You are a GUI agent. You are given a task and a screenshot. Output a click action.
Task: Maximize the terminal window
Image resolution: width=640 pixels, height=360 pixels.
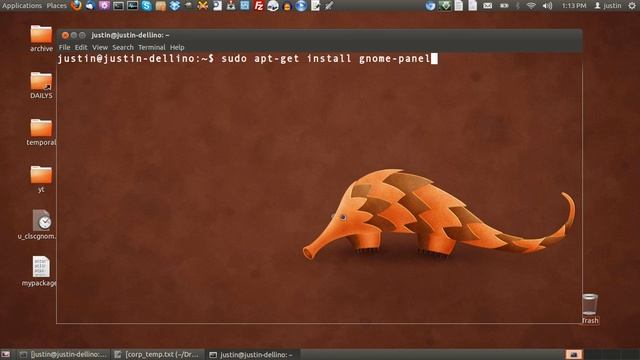[x=82, y=36]
